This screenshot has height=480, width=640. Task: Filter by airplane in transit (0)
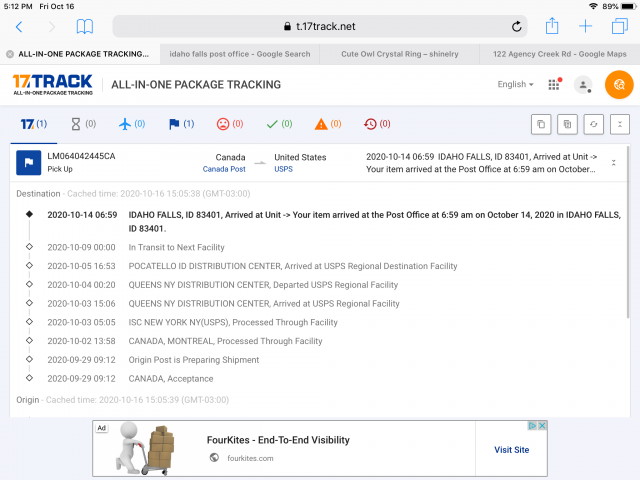(132, 124)
